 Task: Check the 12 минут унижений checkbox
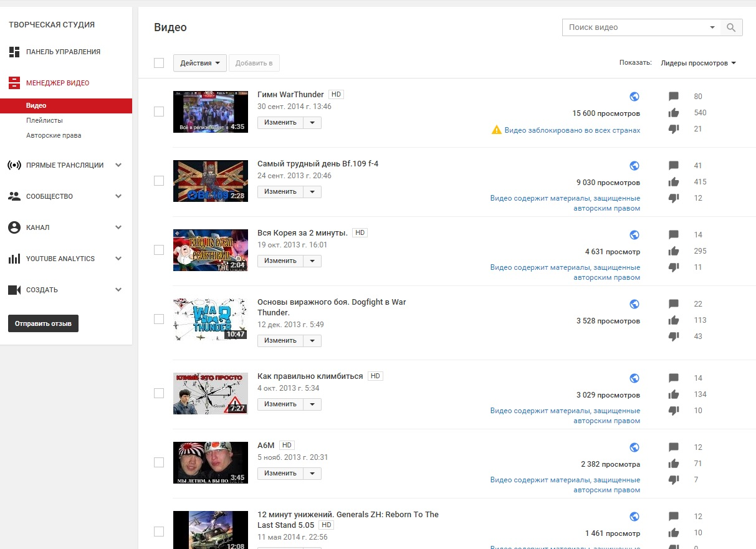point(159,532)
